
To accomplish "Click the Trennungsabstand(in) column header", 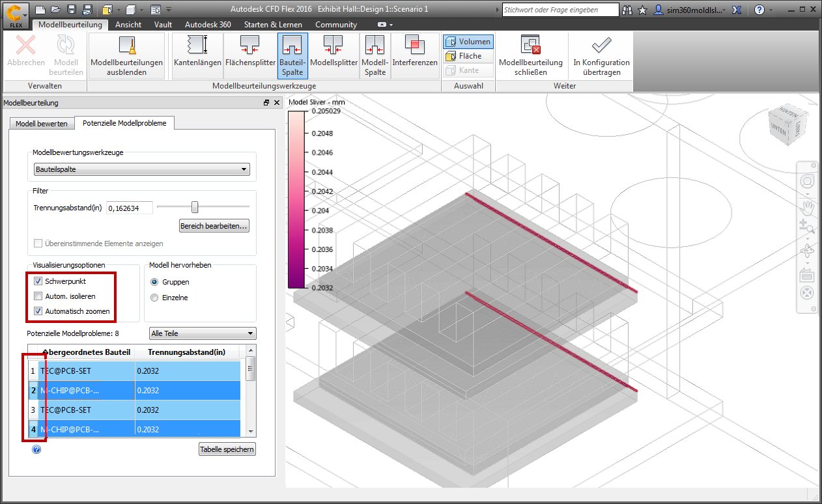I will tap(187, 352).
